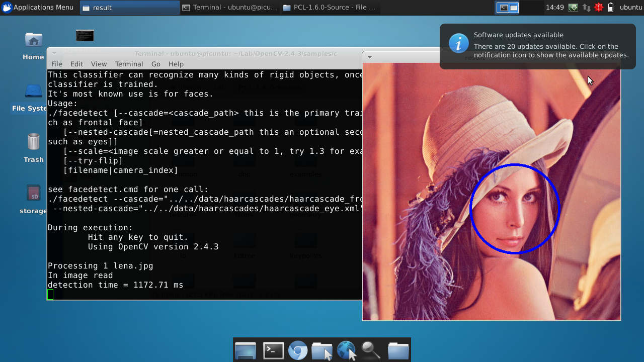This screenshot has height=362, width=644.
Task: Click the 'In image read' line
Action: coord(80,276)
